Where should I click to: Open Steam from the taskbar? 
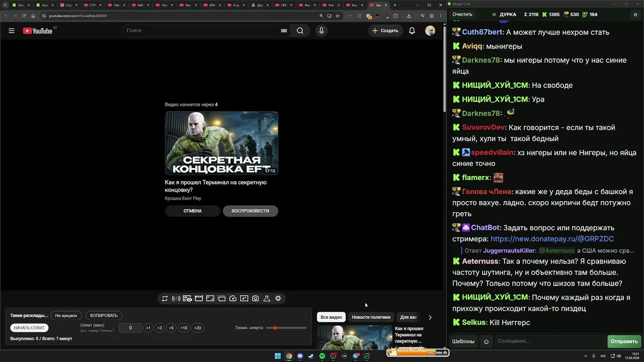[x=311, y=356]
